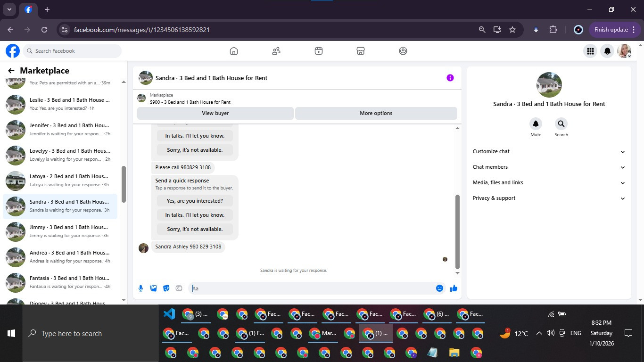Screen dimensions: 644x362
Task: Send a voice clip microphone icon
Action: [x=141, y=288]
